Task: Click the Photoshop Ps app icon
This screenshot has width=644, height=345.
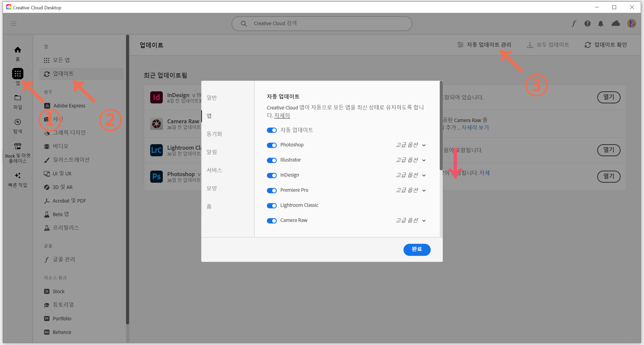Action: tap(156, 176)
